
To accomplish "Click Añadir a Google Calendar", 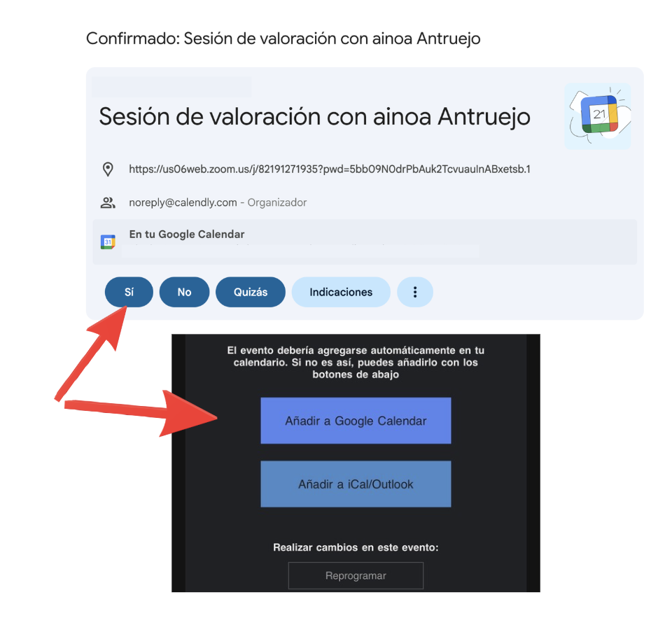I will (356, 421).
